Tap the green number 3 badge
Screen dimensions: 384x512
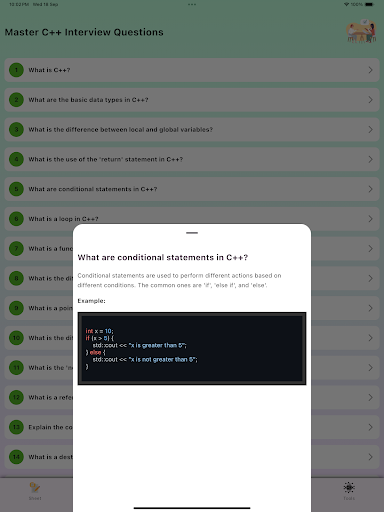(16, 129)
